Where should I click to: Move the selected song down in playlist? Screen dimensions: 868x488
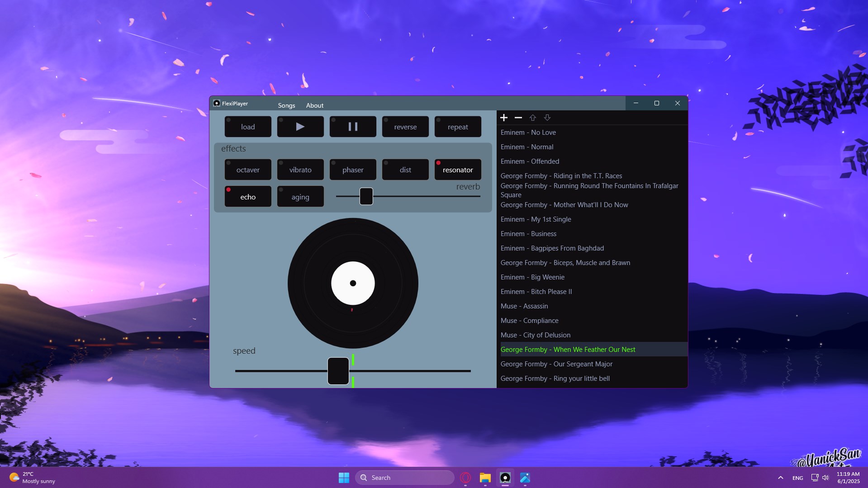(547, 118)
